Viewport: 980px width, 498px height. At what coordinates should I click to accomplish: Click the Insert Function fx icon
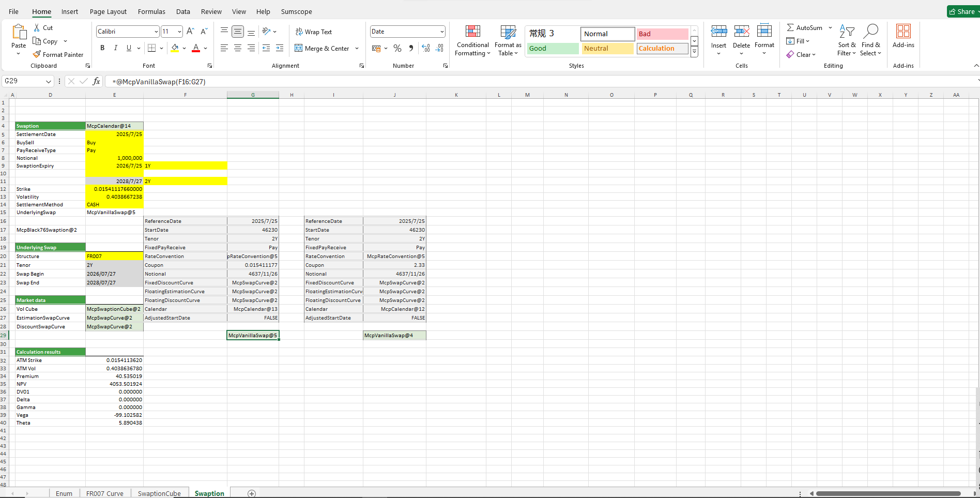point(96,81)
